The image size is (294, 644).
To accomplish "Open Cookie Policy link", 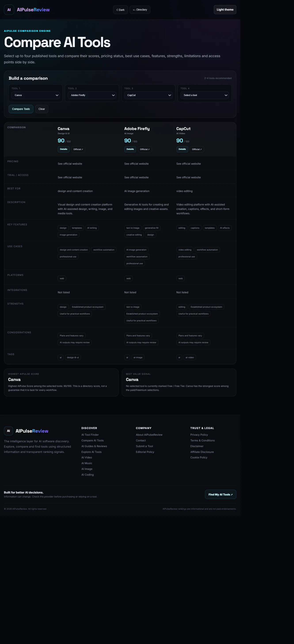I will (x=199, y=458).
